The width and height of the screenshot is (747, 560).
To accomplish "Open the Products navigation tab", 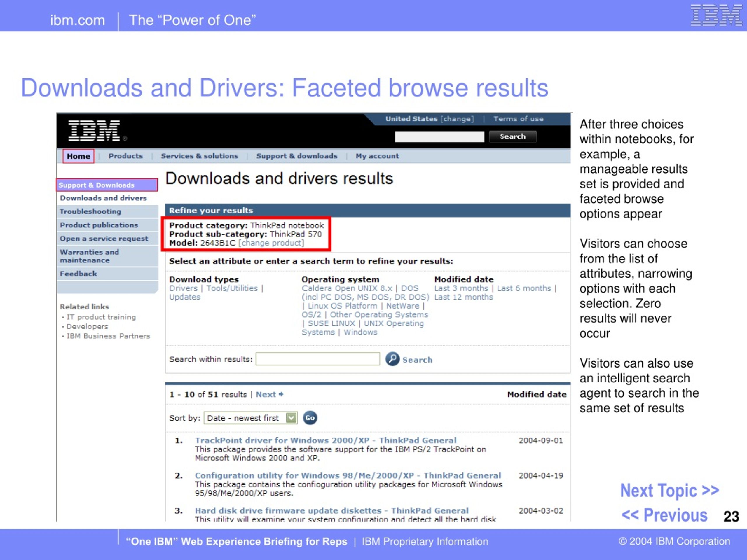I will point(126,156).
